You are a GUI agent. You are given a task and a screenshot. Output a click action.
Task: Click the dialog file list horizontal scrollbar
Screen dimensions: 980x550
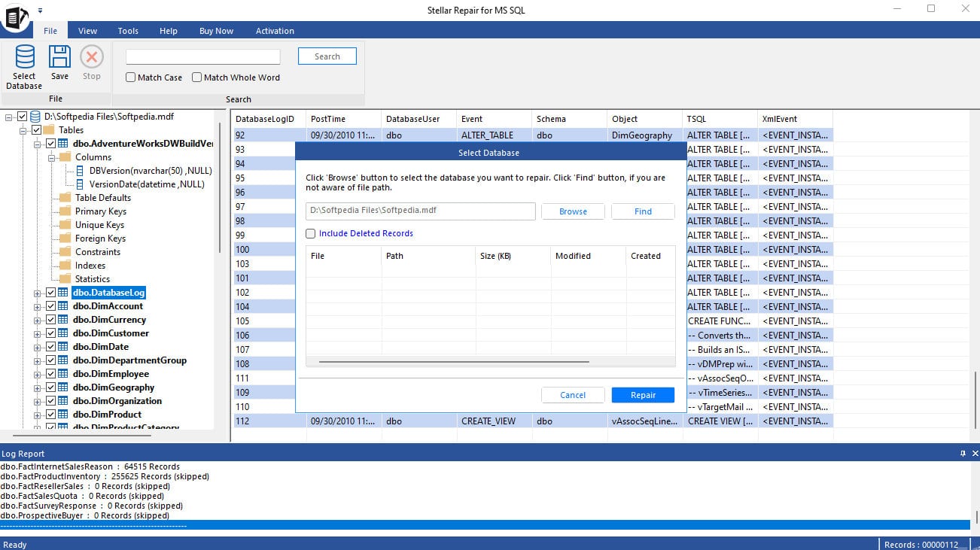tap(454, 361)
